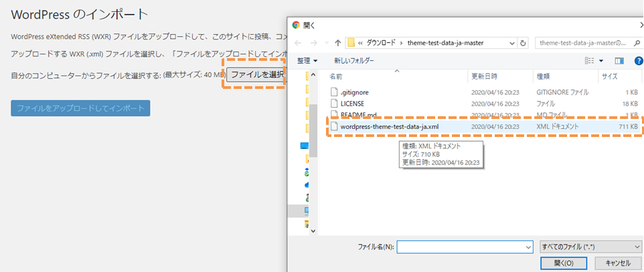Click the navigation pane scrollbar down arrow
The height and width of the screenshot is (272, 644).
coord(313,231)
